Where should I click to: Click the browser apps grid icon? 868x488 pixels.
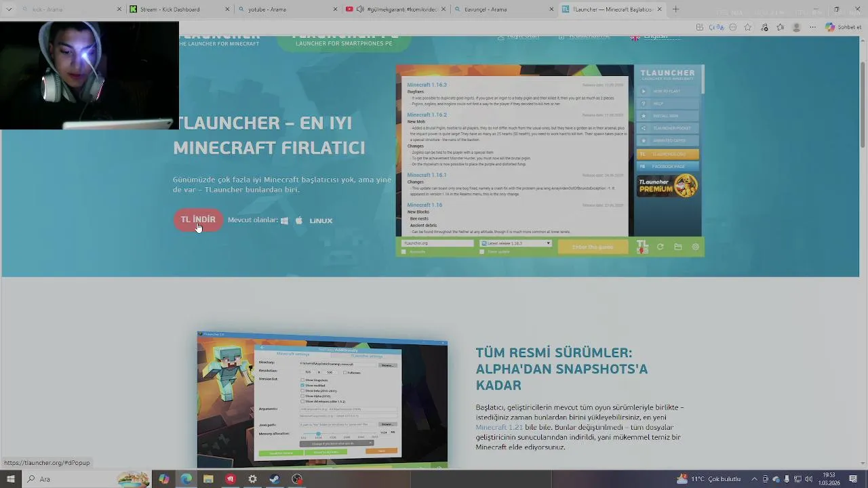700,27
